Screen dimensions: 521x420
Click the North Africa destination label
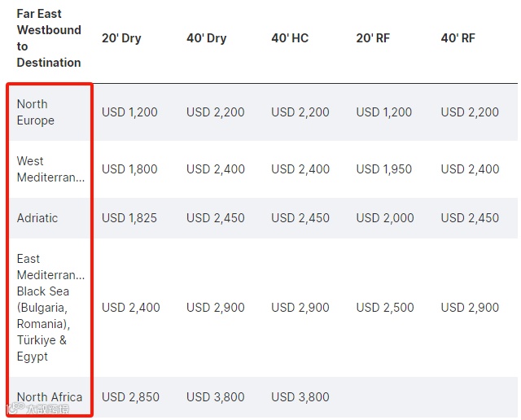tap(50, 397)
